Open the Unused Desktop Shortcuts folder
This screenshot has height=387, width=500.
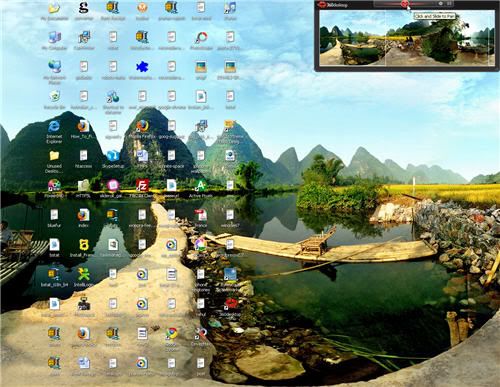coord(54,155)
